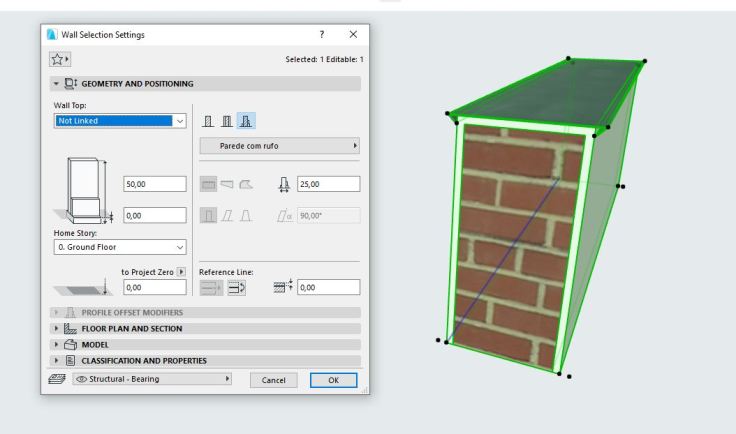Click the wall thickness icon
The height and width of the screenshot is (434, 736).
[284, 184]
